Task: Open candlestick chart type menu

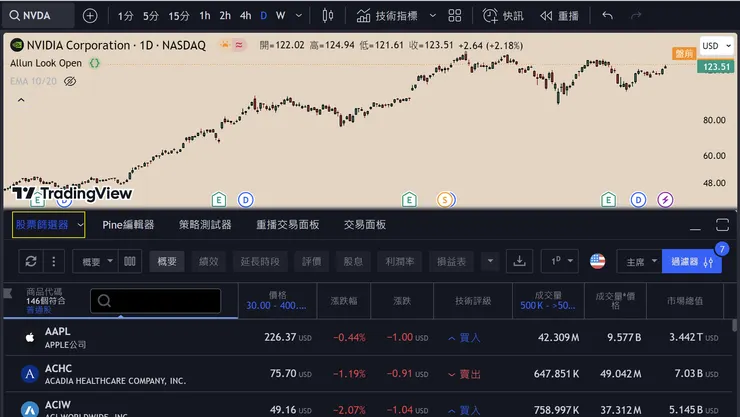Action: click(328, 16)
